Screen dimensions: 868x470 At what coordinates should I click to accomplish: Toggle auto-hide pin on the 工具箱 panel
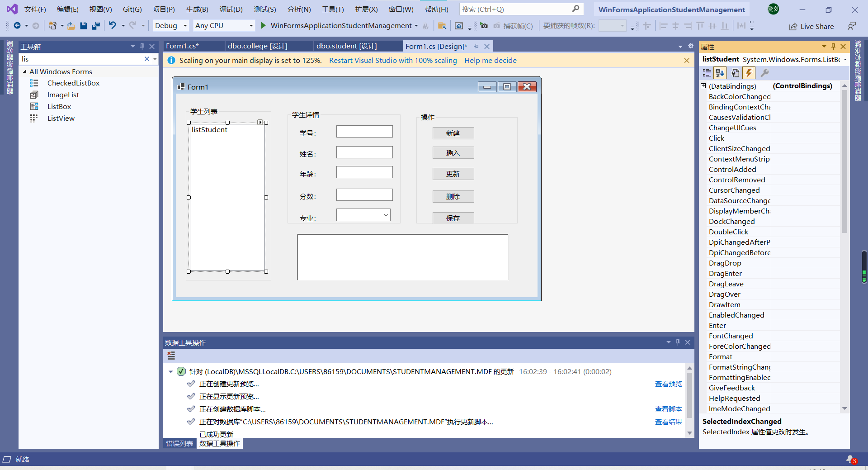coord(142,46)
